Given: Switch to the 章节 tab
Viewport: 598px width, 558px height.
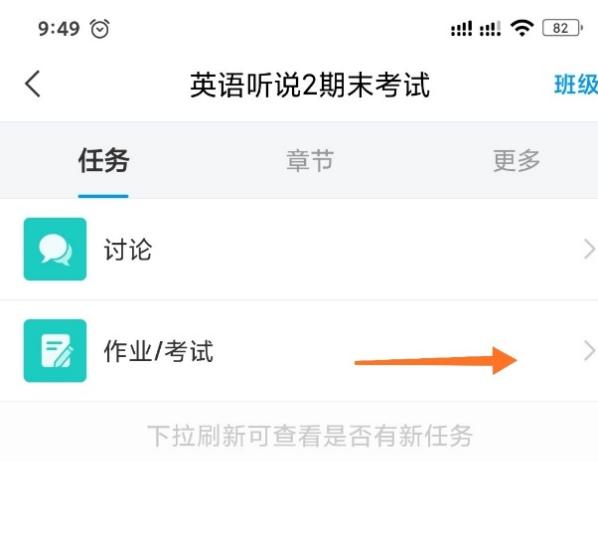Looking at the screenshot, I should click(310, 161).
